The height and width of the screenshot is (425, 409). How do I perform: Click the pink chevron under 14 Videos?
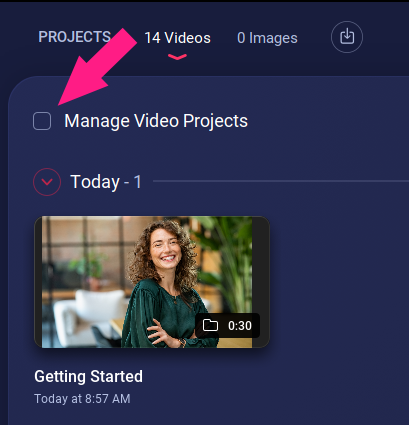[x=177, y=57]
